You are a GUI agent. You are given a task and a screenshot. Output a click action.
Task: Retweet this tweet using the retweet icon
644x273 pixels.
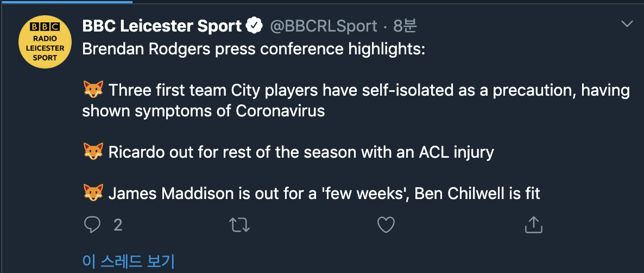tap(239, 225)
